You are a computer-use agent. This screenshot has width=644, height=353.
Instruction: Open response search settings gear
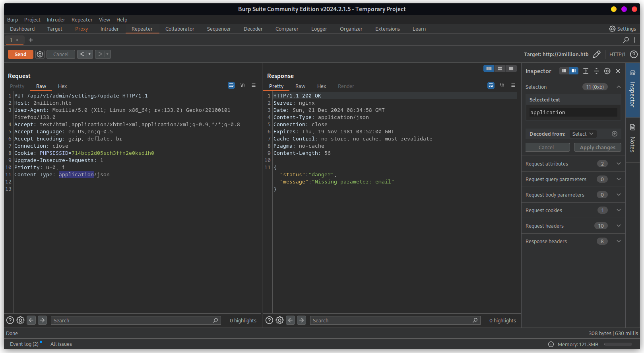click(x=279, y=320)
